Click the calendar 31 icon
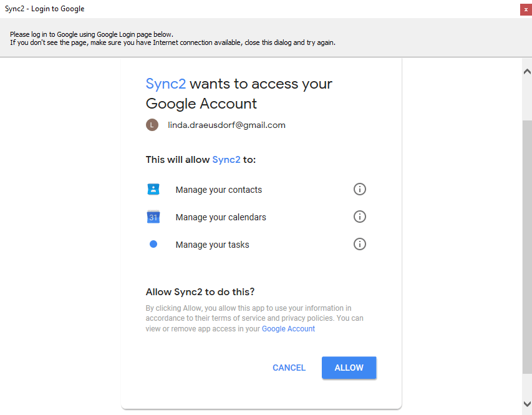The image size is (532, 415). click(x=153, y=217)
